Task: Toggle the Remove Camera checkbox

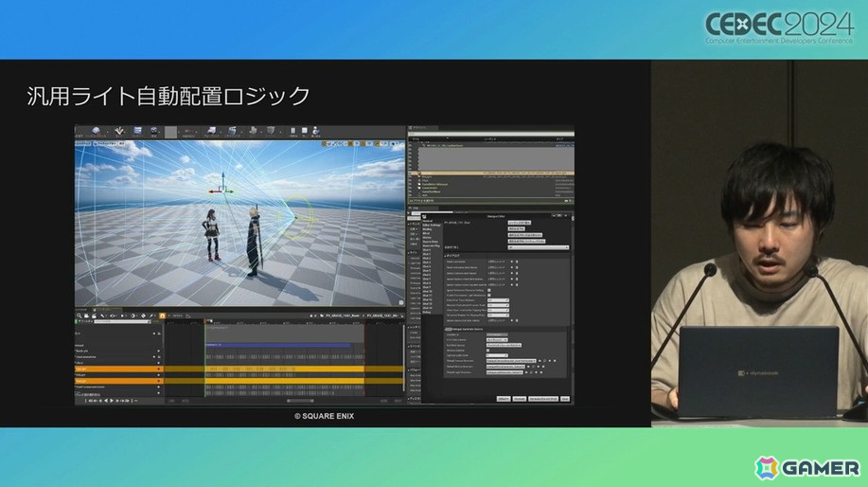Action: point(487,351)
